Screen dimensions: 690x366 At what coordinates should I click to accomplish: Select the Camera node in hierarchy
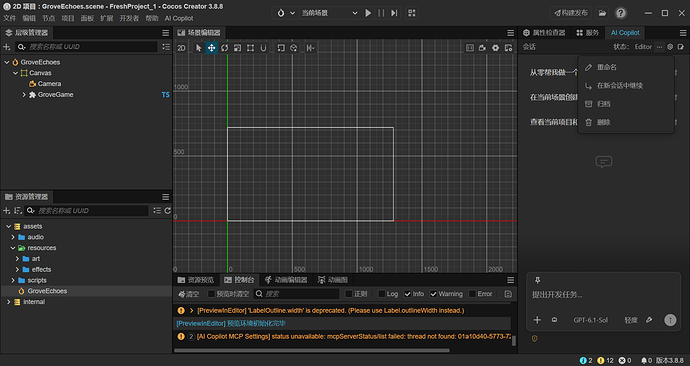[49, 84]
